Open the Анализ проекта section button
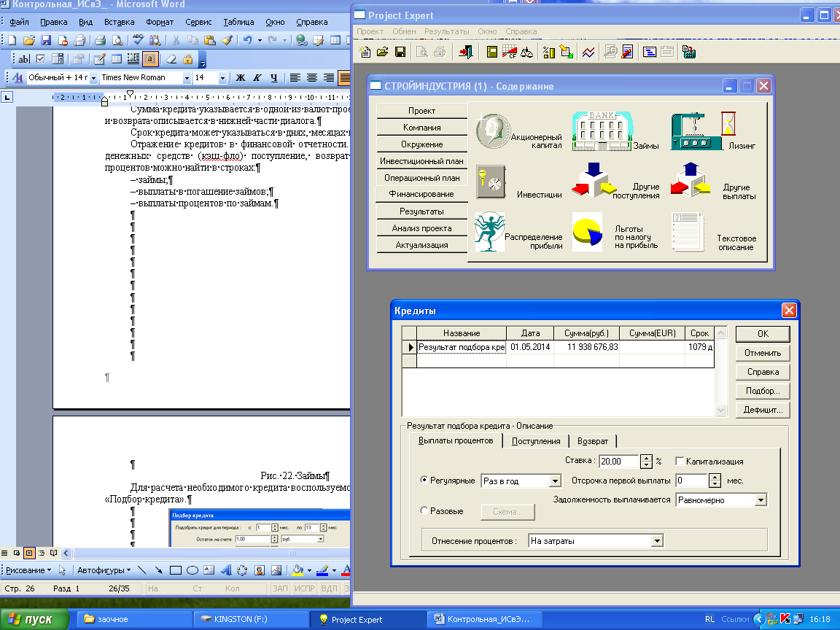The image size is (840, 630). pos(421,228)
